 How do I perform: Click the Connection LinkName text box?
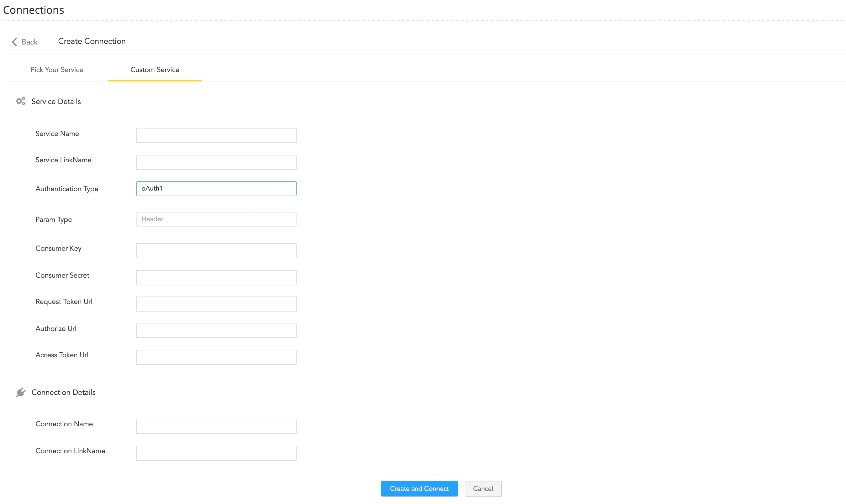(x=216, y=453)
